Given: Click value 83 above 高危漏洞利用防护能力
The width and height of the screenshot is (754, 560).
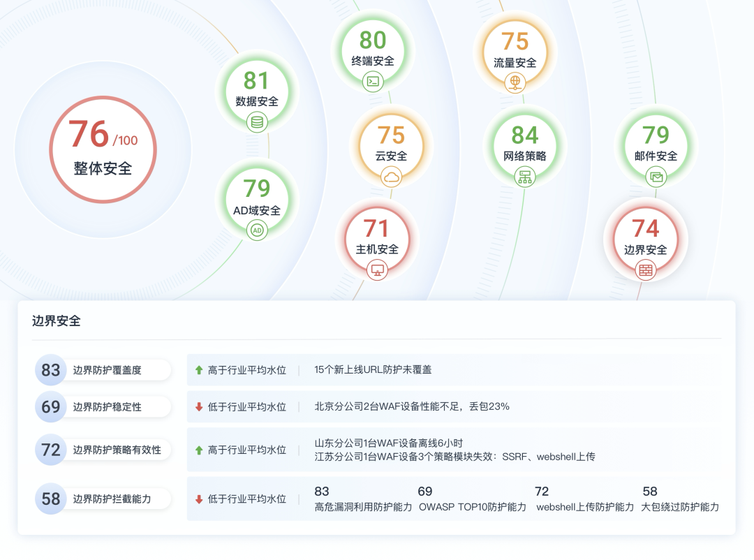Looking at the screenshot, I should pos(322,492).
